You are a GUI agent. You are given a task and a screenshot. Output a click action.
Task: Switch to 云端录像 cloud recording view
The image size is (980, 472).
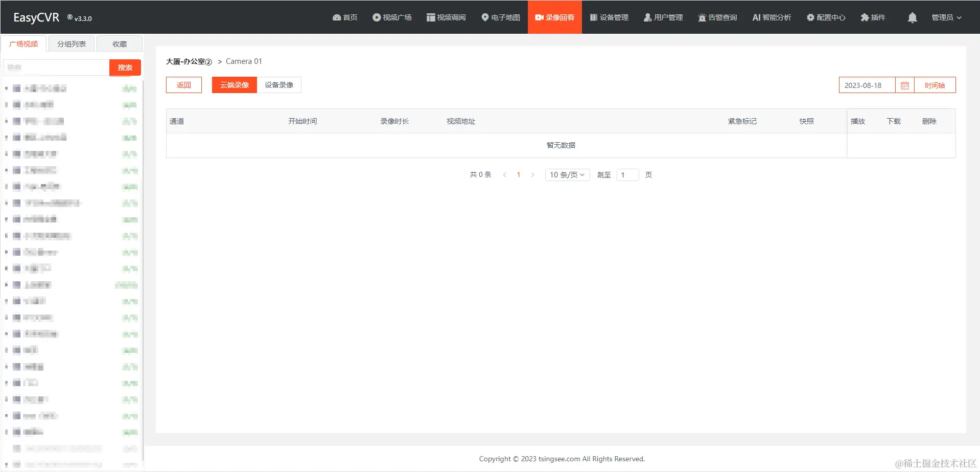point(234,85)
